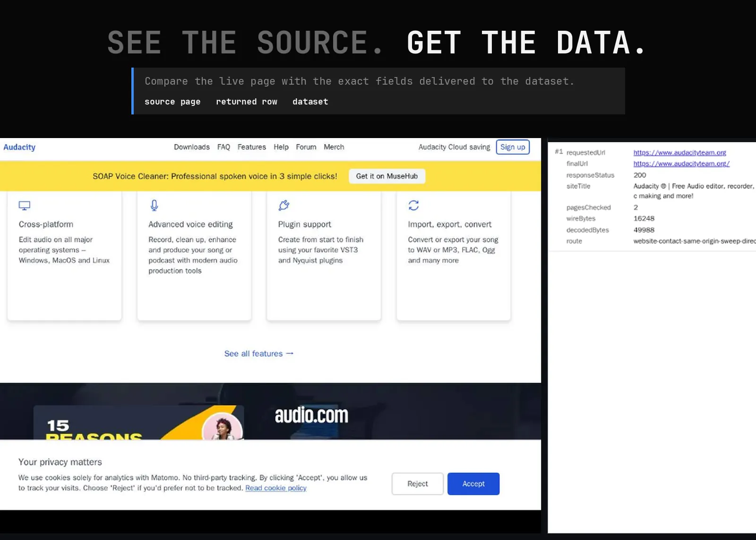The image size is (756, 540).
Task: Click the Plugin support card heading
Action: coord(304,224)
